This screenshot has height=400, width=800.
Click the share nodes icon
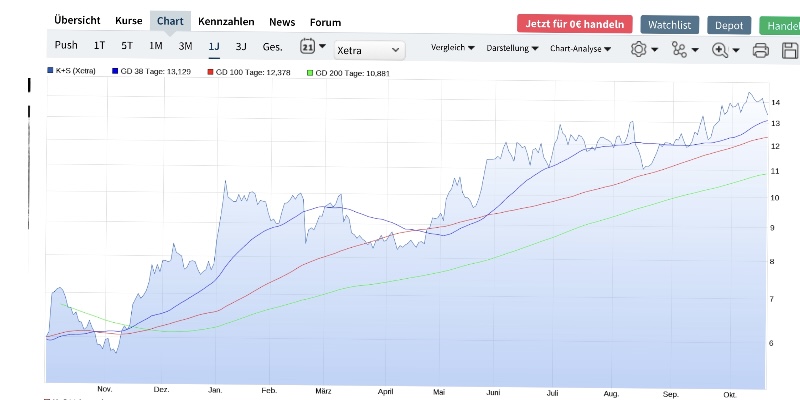tap(681, 49)
